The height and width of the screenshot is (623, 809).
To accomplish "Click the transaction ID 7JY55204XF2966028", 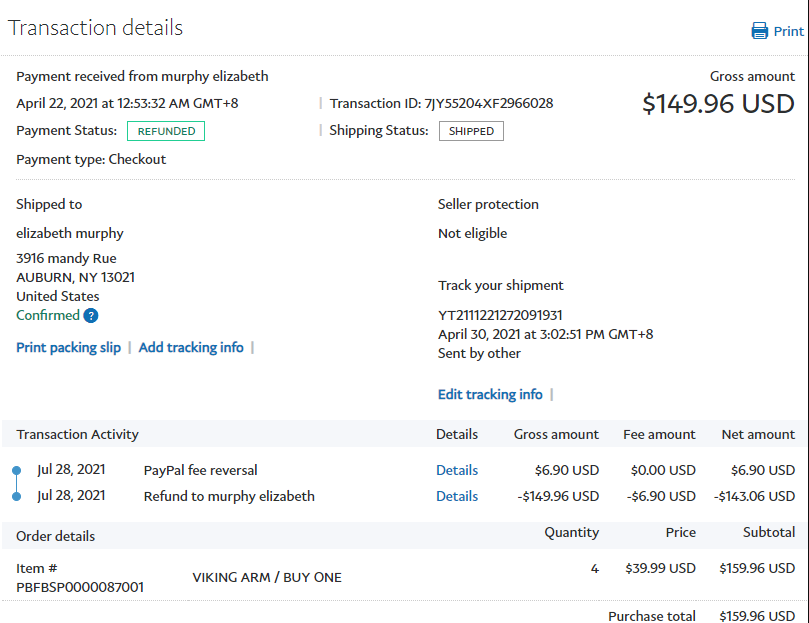I will [x=489, y=103].
